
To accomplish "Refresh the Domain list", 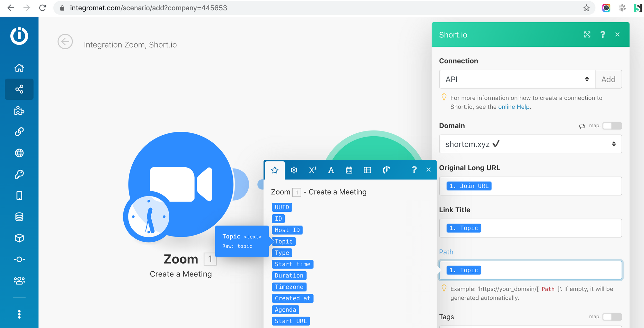I will [582, 126].
